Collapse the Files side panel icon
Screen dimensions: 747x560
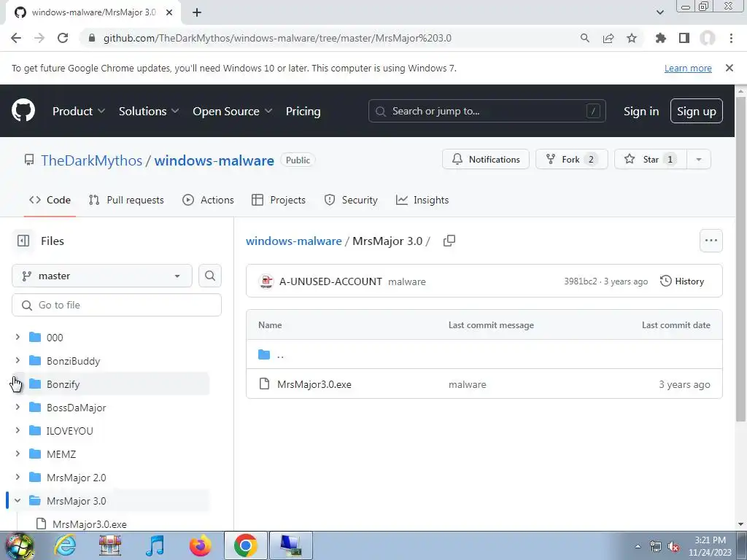pos(23,241)
